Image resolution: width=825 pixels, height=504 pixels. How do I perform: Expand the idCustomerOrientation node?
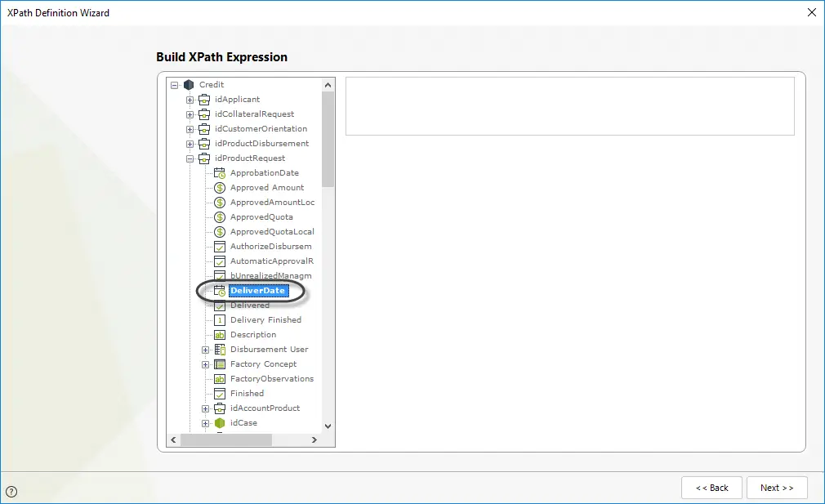pos(190,129)
